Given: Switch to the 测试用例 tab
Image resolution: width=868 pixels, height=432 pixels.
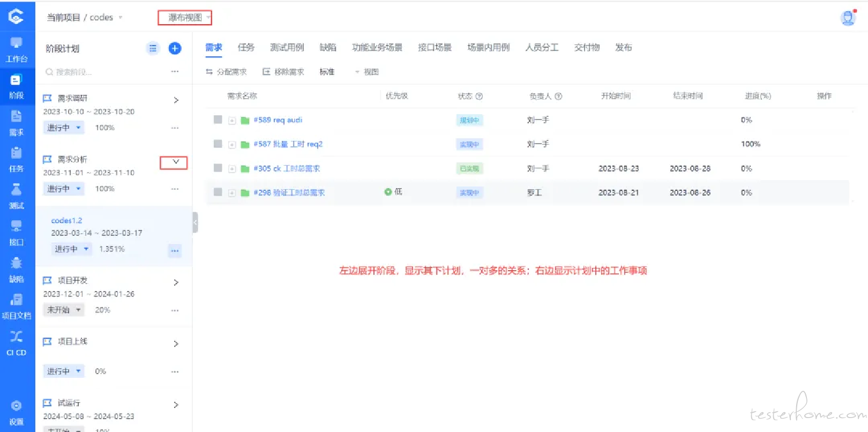Looking at the screenshot, I should point(287,48).
